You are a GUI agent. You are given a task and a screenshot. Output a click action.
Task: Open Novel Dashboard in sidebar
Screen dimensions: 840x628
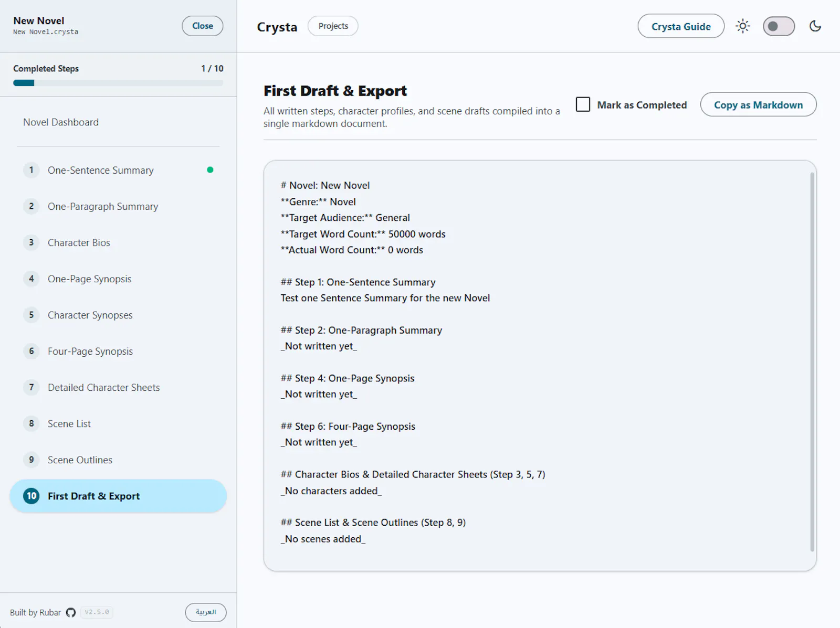pos(118,122)
